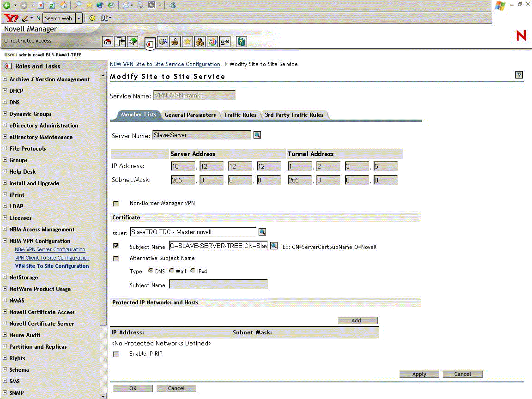Open page help question icon
The height and width of the screenshot is (399, 532).
coord(519,75)
